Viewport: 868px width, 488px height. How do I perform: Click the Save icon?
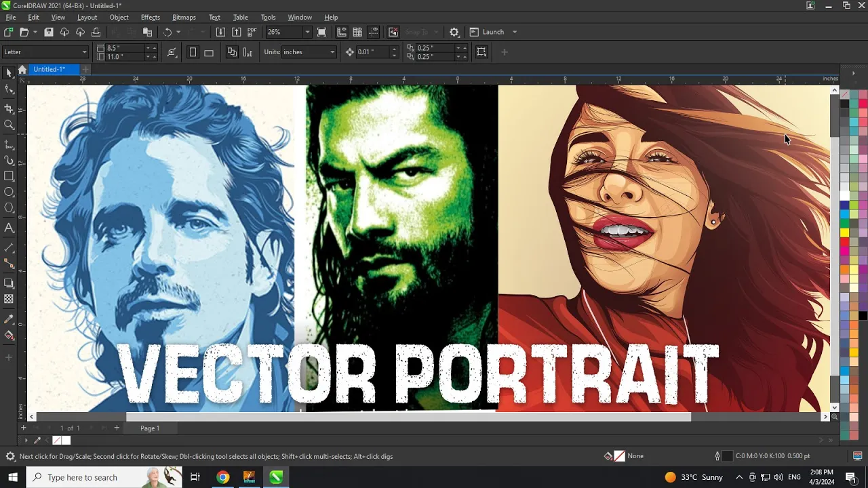49,32
